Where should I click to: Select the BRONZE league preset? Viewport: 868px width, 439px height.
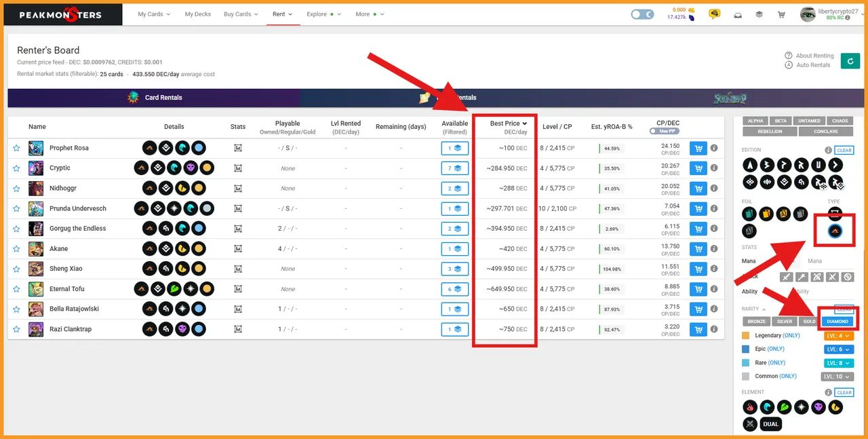756,322
